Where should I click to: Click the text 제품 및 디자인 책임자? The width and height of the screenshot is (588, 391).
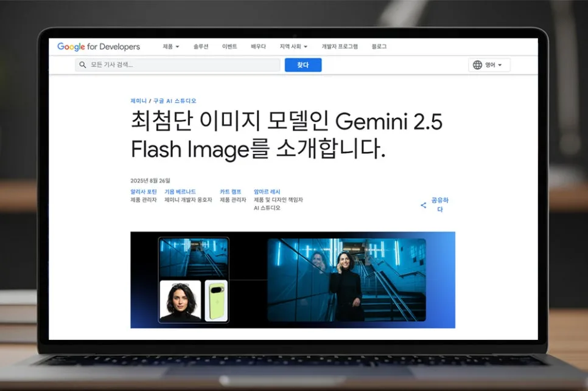click(x=278, y=200)
